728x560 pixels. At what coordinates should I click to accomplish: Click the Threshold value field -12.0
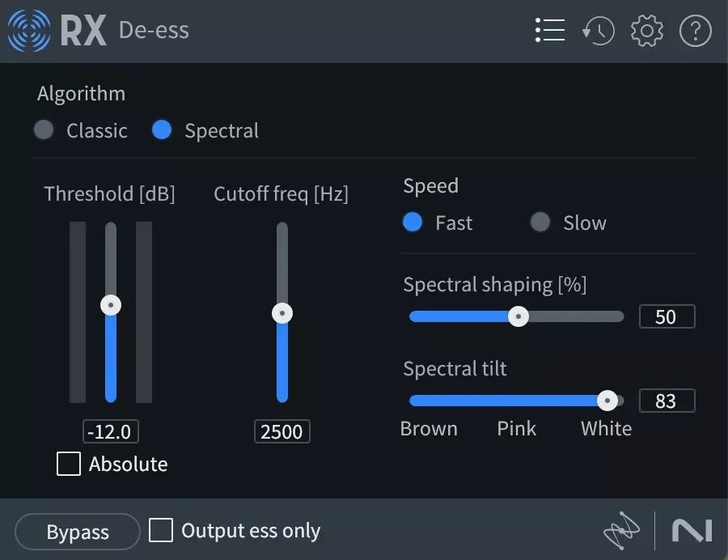[111, 432]
